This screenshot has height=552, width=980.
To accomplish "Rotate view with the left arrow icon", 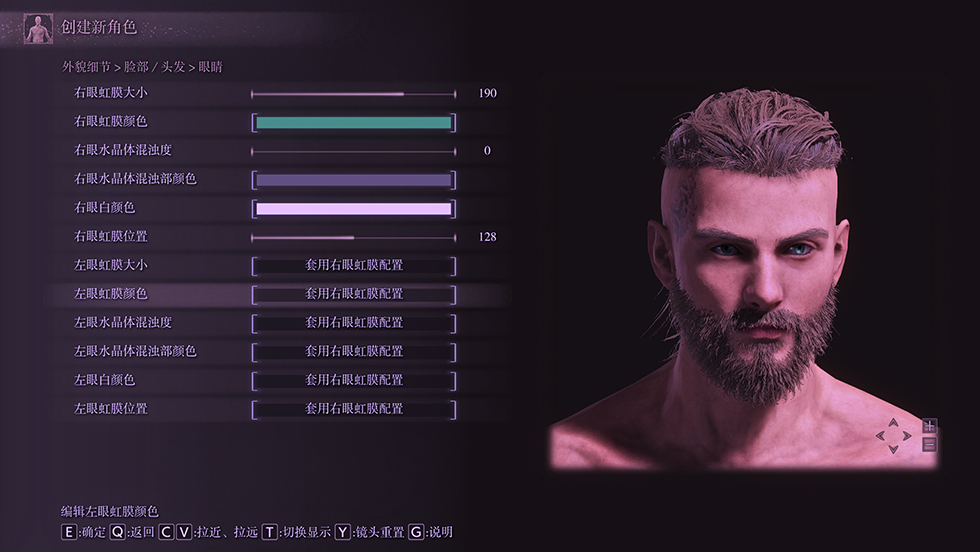I will click(x=881, y=436).
